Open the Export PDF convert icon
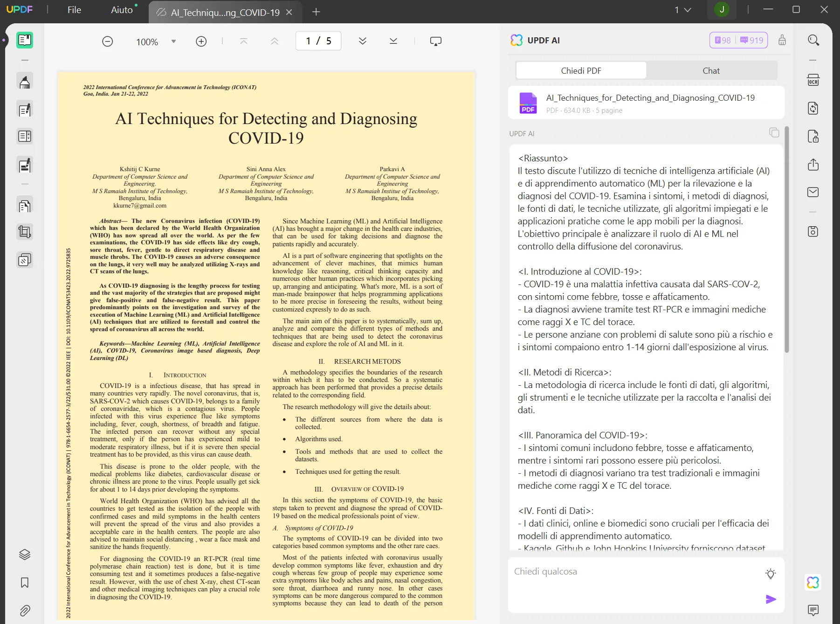Screen dimensions: 840x624 813,108
